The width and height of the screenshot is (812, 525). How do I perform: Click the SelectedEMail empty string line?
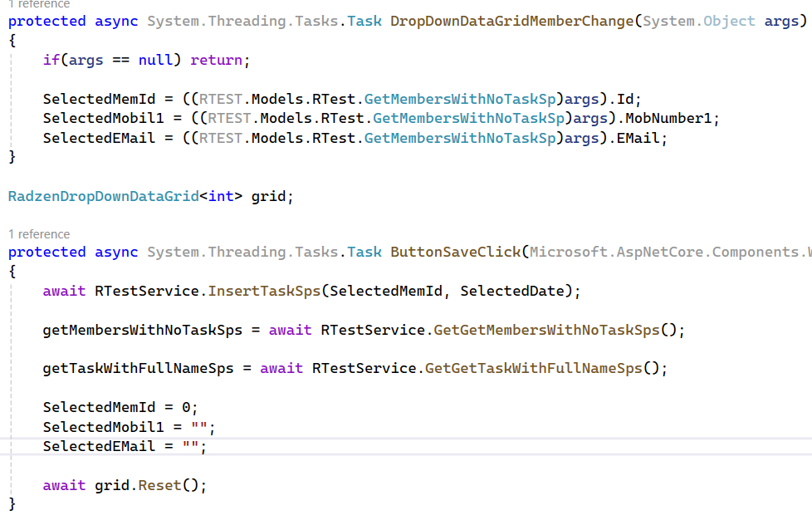pos(125,447)
